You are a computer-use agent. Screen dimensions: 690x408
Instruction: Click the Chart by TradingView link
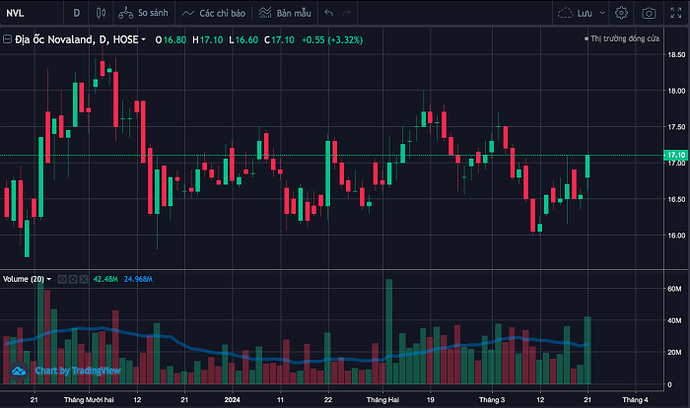tap(77, 371)
